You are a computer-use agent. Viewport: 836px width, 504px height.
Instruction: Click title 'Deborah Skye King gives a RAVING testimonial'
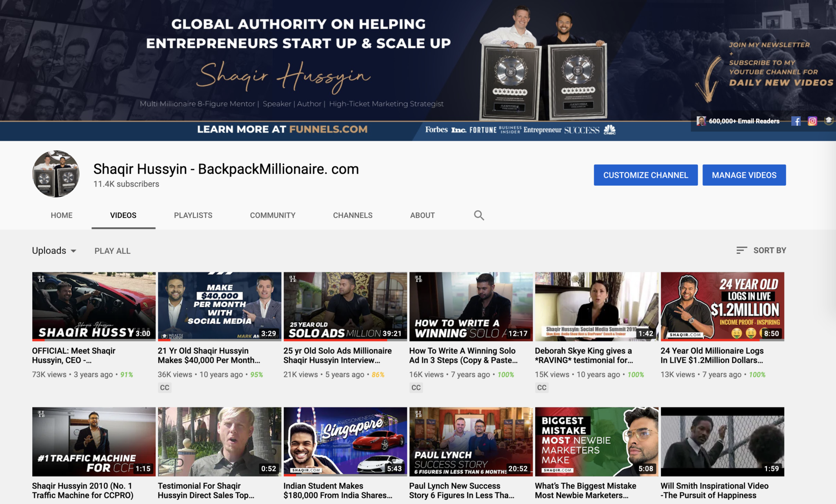[x=584, y=355]
